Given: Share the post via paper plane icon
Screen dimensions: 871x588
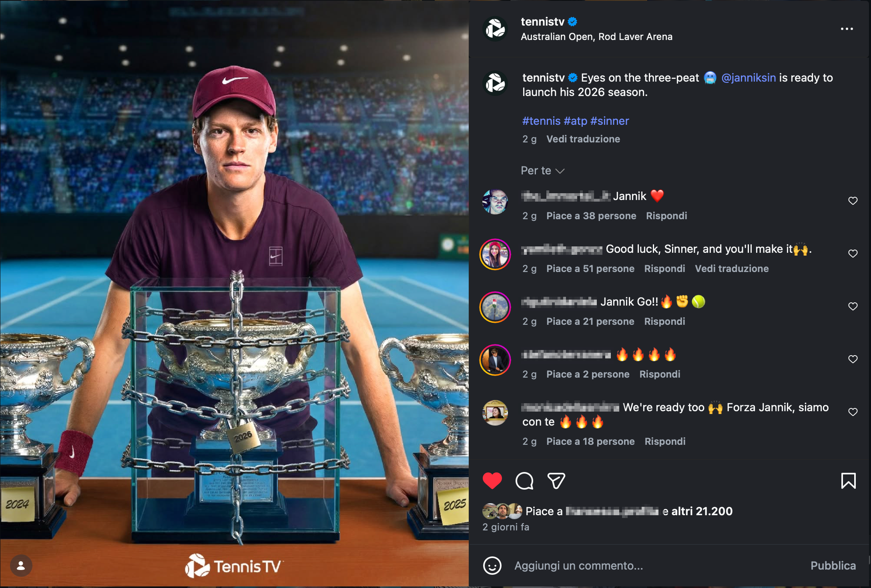Looking at the screenshot, I should (x=556, y=481).
